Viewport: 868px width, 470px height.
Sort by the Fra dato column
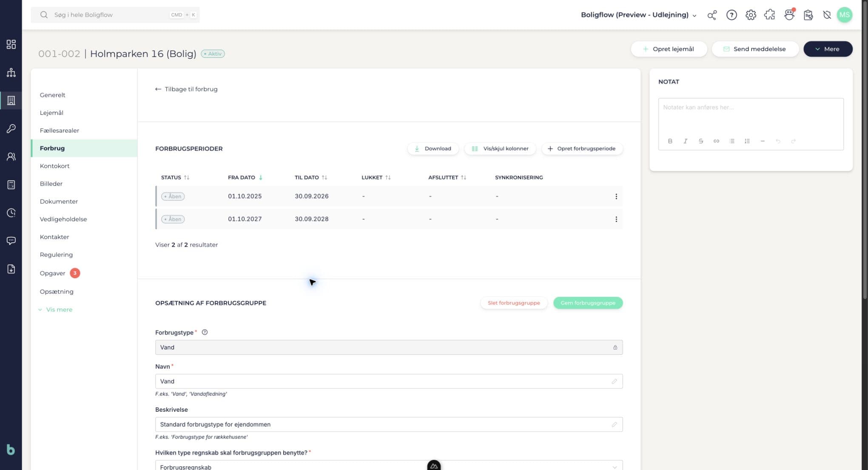pos(245,177)
